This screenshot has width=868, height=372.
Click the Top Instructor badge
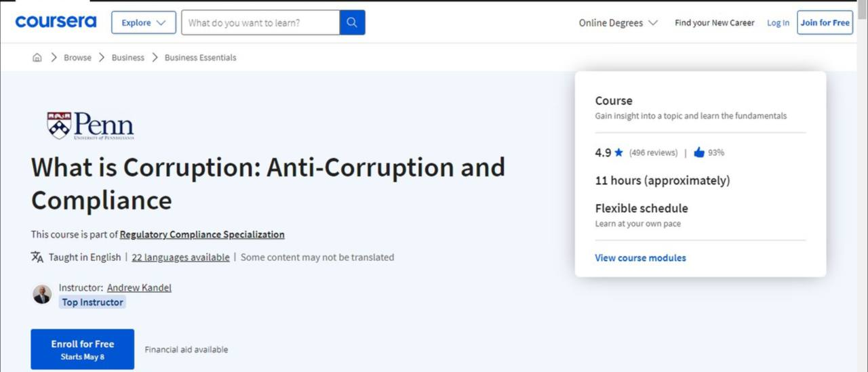pyautogui.click(x=92, y=302)
